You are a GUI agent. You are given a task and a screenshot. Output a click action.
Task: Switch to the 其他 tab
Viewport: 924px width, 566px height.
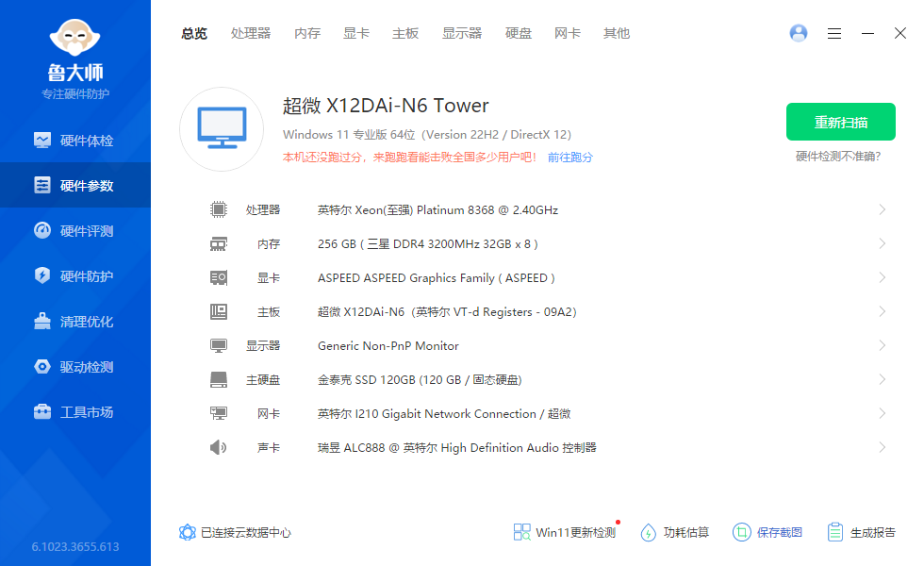point(617,34)
